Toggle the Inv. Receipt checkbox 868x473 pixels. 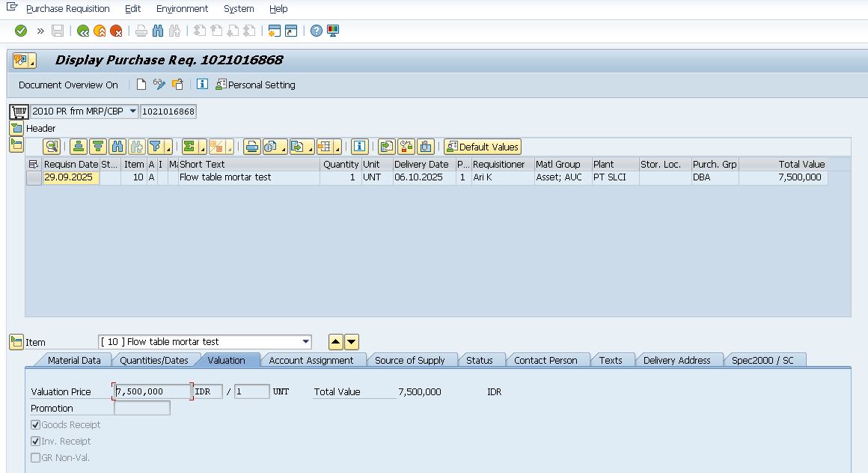point(36,442)
